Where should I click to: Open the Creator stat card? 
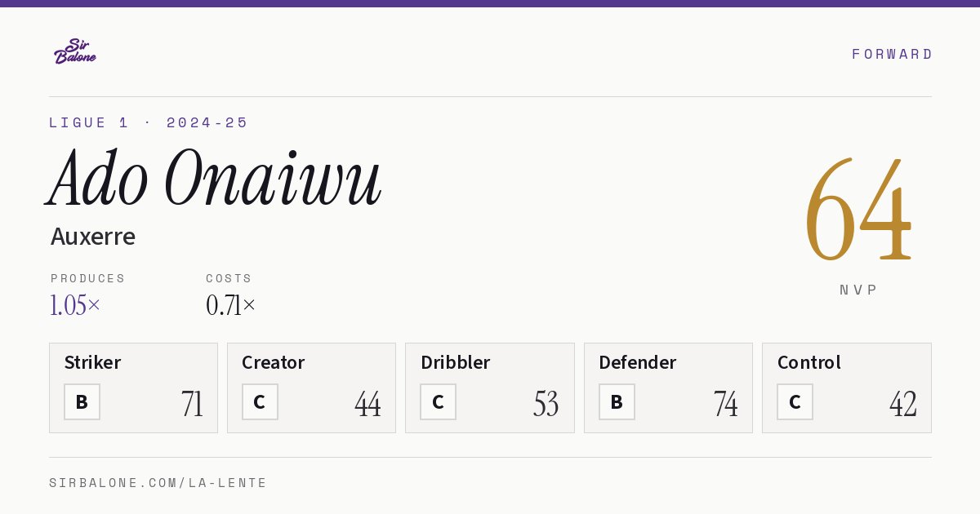pyautogui.click(x=311, y=388)
